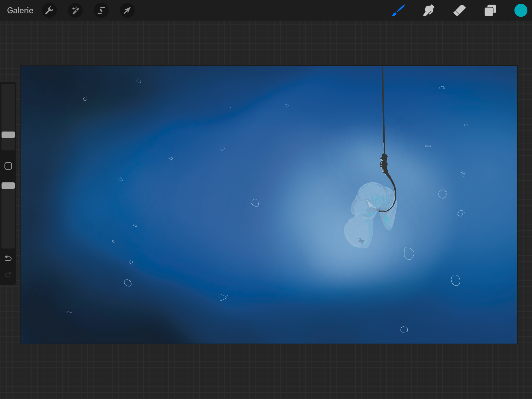Activate the Selection S-shaped tool
This screenshot has width=532, height=399.
101,10
